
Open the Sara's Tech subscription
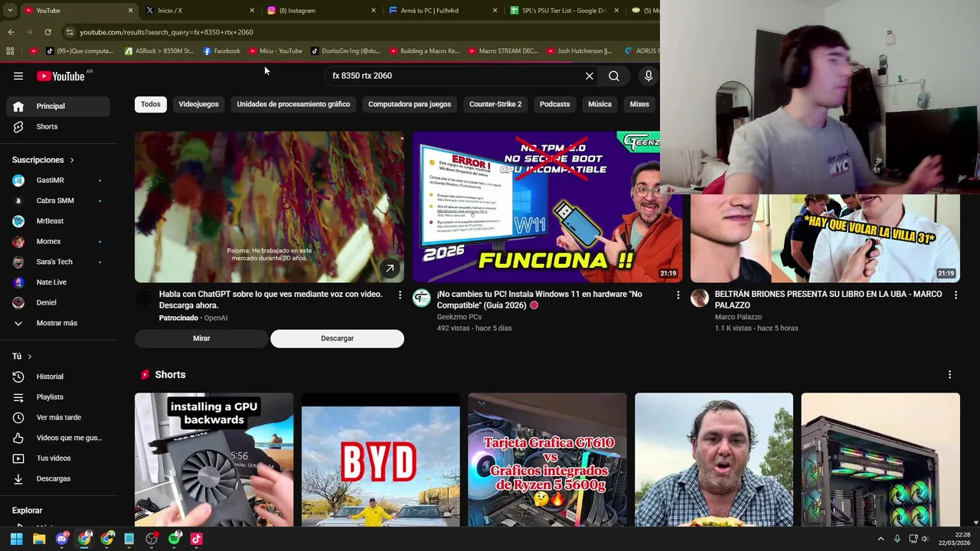click(x=58, y=262)
